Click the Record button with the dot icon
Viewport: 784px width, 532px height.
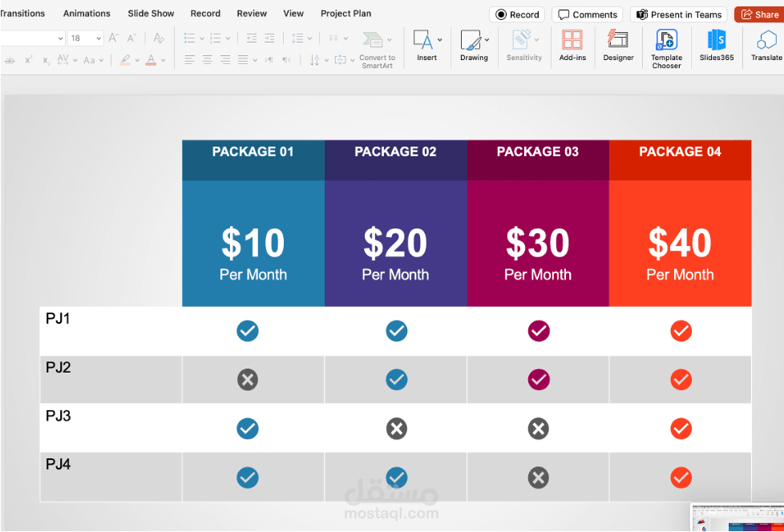[x=517, y=14]
